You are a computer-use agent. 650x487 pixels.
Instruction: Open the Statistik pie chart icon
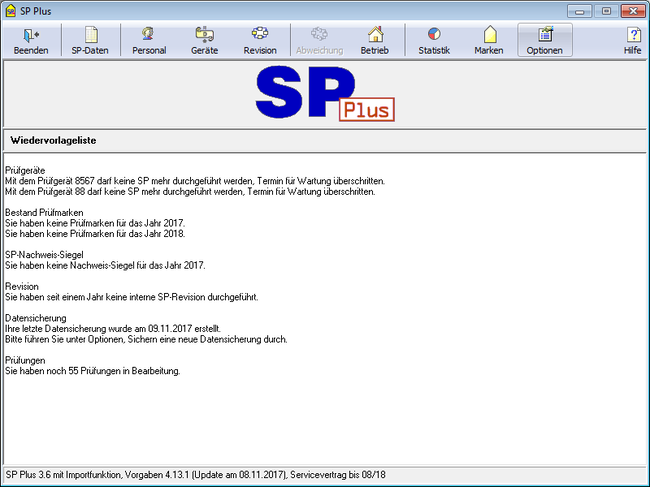click(x=434, y=35)
